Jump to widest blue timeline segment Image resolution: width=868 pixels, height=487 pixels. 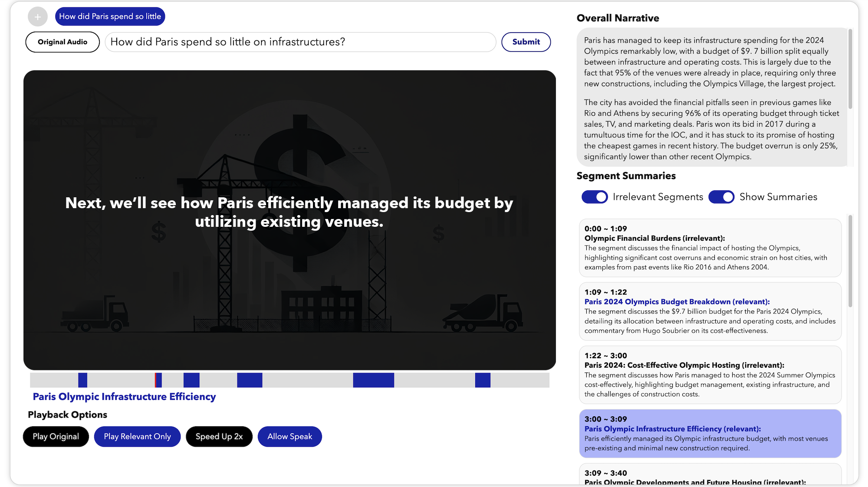click(373, 380)
